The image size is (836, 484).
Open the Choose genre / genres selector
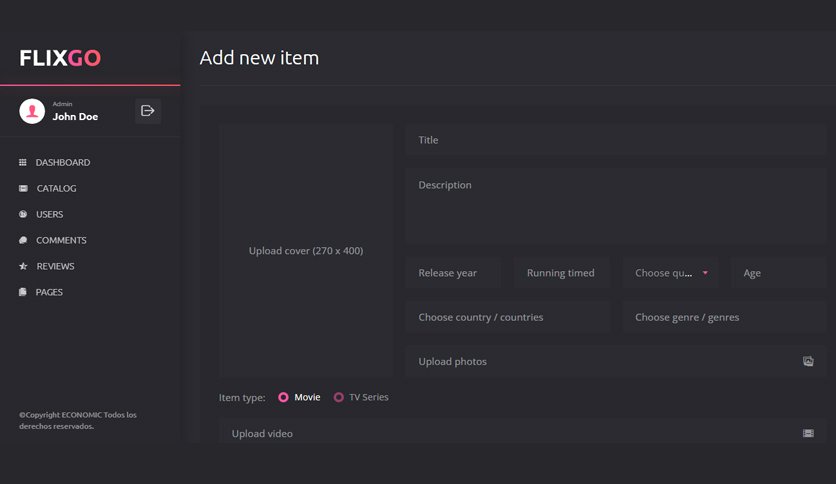click(x=724, y=317)
